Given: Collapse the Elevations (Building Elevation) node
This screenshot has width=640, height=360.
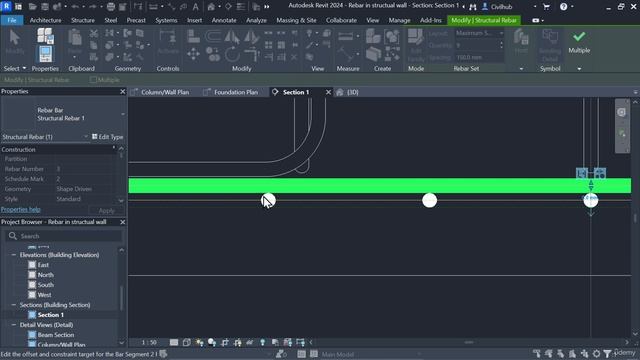Looking at the screenshot, I should 13,255.
